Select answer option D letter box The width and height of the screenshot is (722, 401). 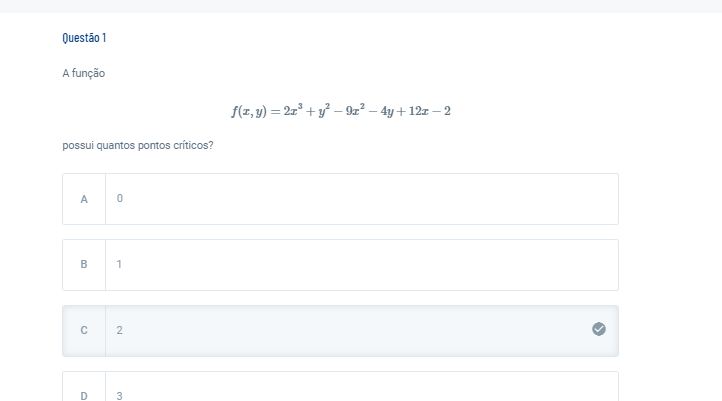84,387
